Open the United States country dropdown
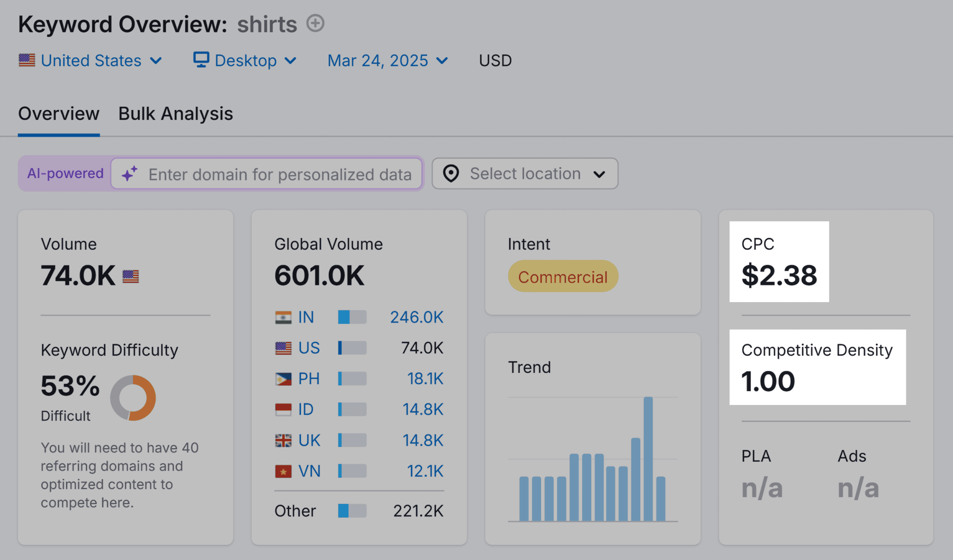The height and width of the screenshot is (560, 953). [91, 61]
